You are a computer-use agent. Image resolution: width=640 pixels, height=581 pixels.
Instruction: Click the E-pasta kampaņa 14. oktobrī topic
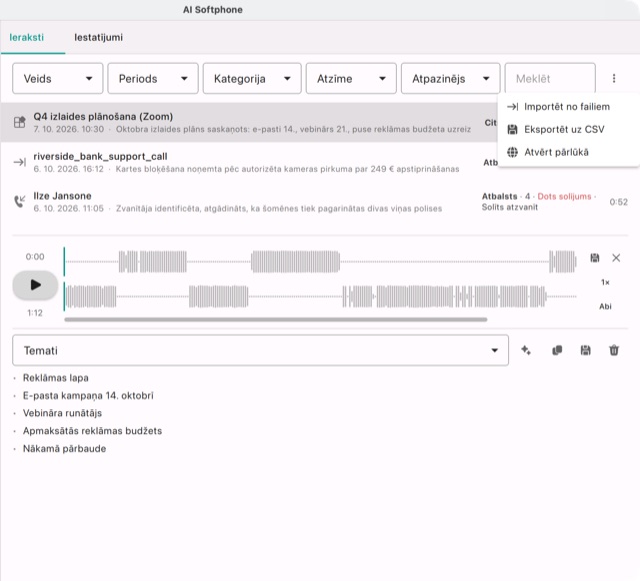tap(88, 395)
